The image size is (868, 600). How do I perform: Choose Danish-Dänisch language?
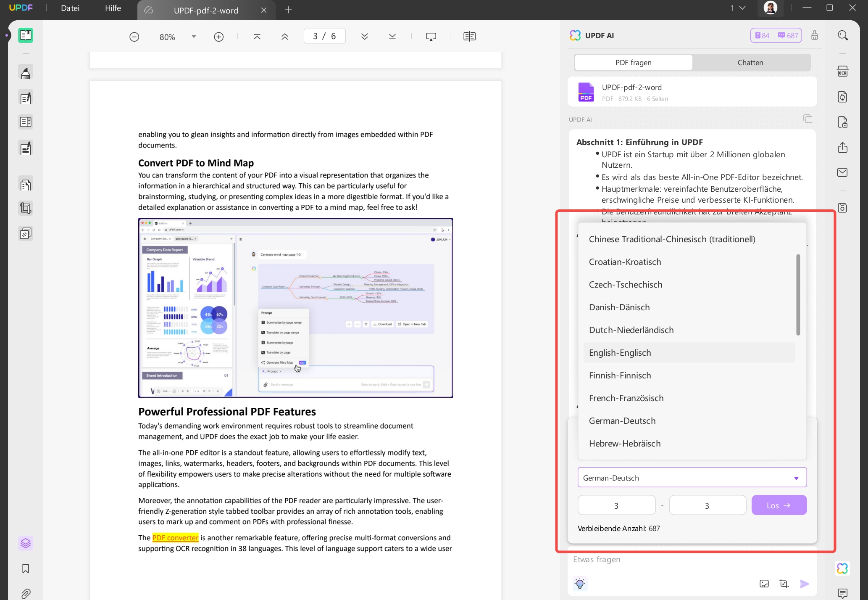[x=689, y=307]
